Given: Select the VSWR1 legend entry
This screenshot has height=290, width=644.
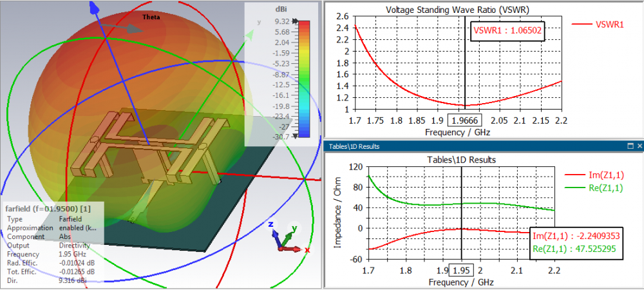Looking at the screenshot, I should (x=598, y=24).
